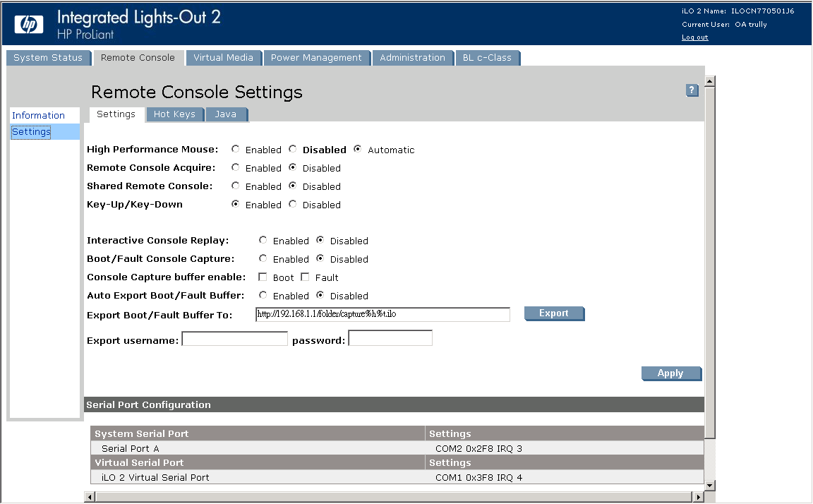The width and height of the screenshot is (813, 504).
Task: Click the horizontal scrollbar track
Action: pos(394,497)
